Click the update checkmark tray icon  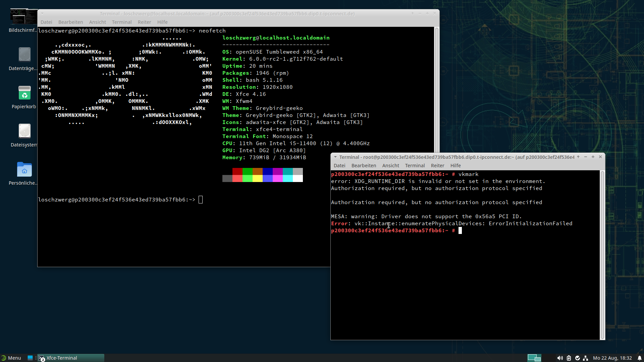coord(577,358)
